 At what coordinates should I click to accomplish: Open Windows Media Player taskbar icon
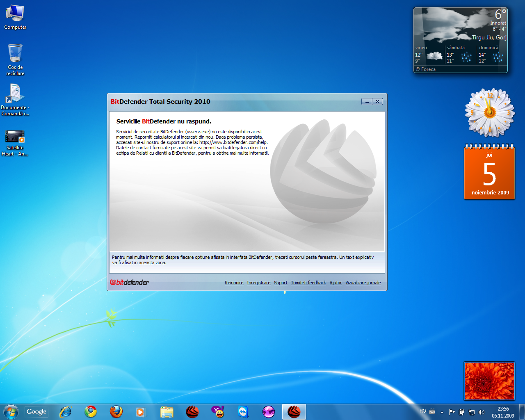[141, 412]
